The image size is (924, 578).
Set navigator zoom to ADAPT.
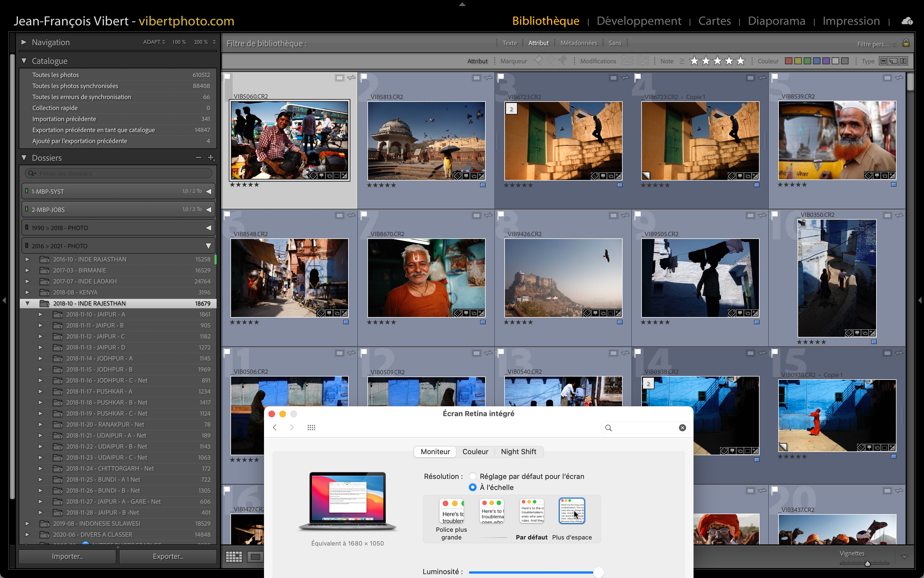(x=154, y=42)
